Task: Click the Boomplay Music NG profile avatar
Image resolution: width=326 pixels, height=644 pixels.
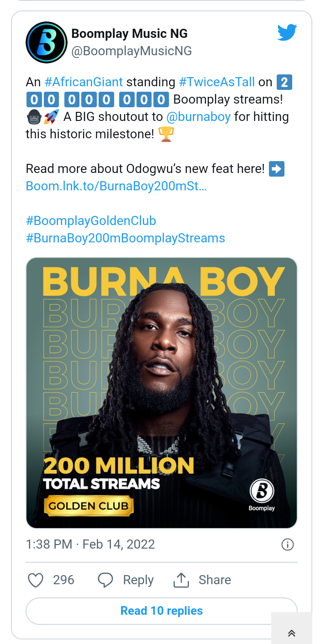Action: tap(47, 42)
